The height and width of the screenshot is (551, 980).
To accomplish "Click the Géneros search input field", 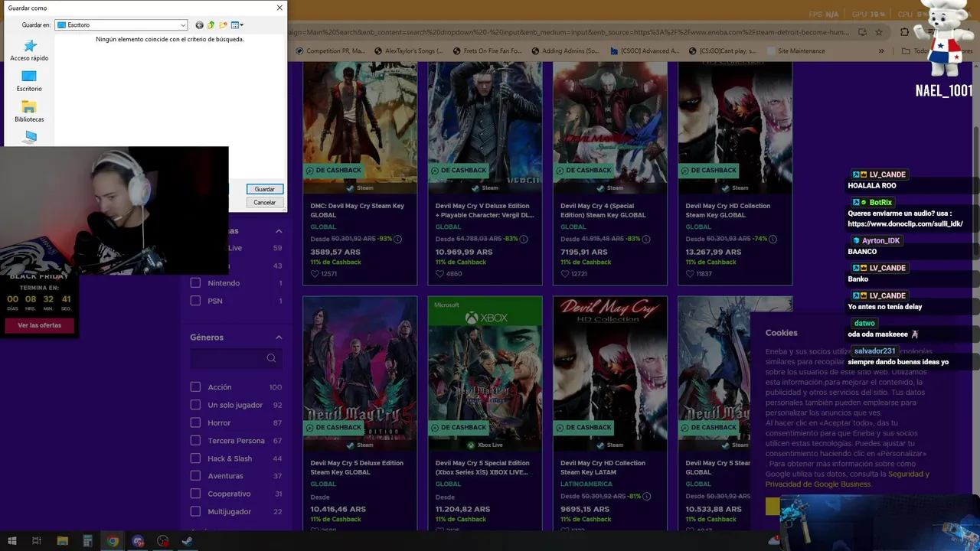I will pos(236,358).
